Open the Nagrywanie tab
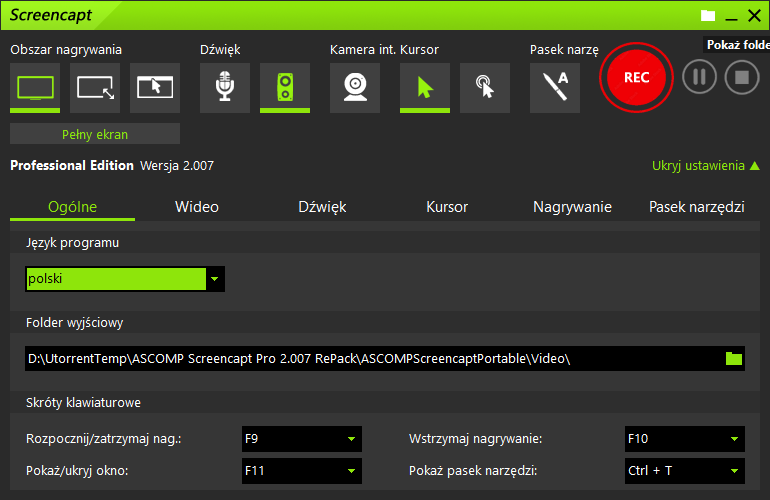Viewport: 770px width, 500px height. [x=572, y=207]
